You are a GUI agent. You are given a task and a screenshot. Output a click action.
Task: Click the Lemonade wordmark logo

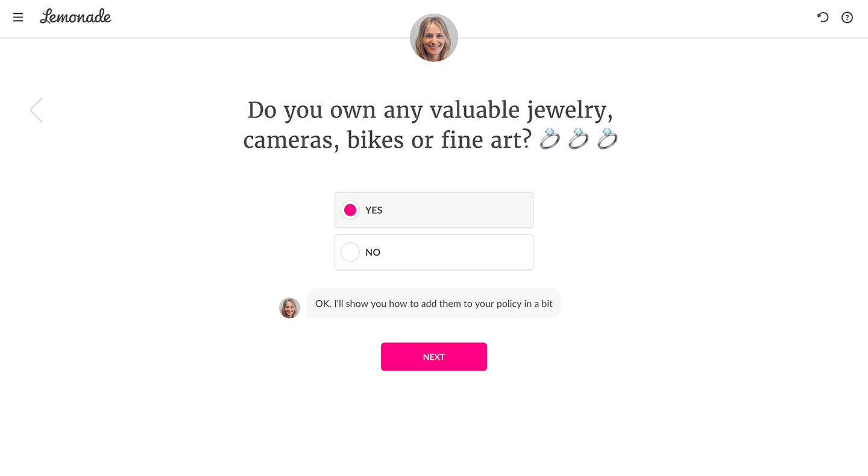pyautogui.click(x=75, y=17)
